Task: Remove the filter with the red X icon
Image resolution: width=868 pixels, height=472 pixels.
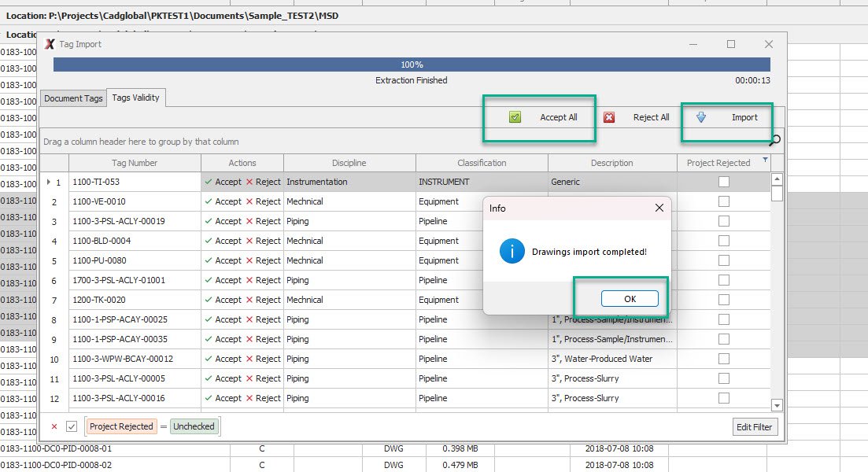Action: tap(54, 426)
